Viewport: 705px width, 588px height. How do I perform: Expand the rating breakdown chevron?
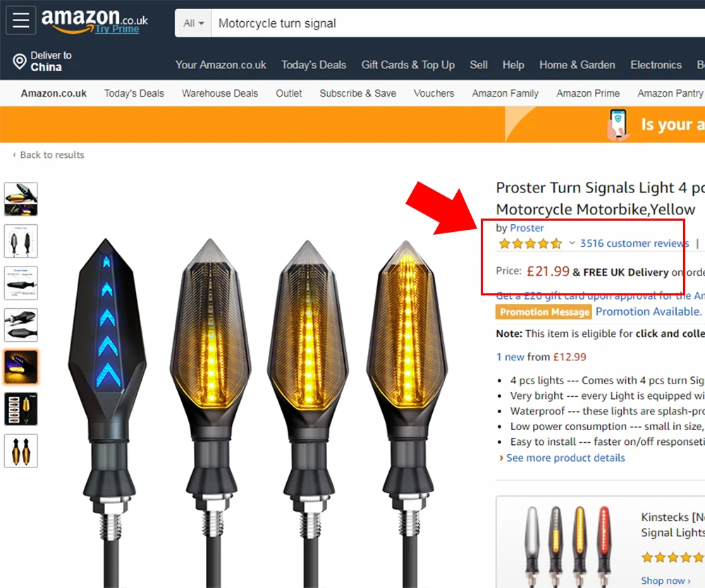(x=572, y=243)
